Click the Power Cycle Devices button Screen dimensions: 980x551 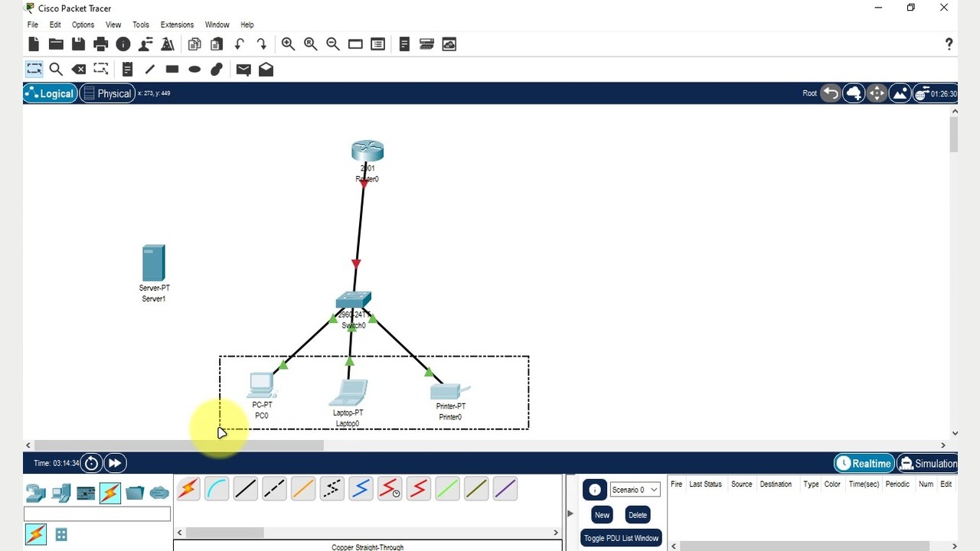click(x=91, y=463)
